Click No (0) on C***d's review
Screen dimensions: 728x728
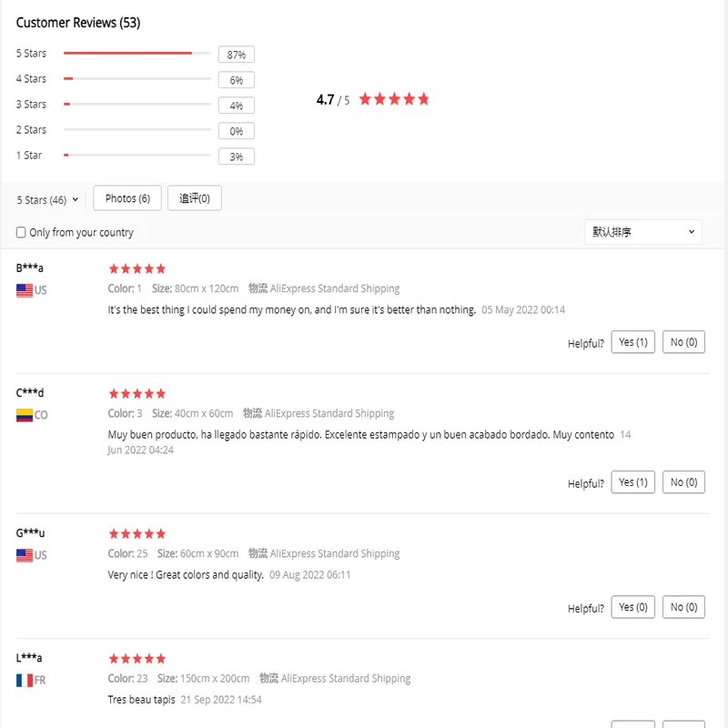tap(683, 482)
